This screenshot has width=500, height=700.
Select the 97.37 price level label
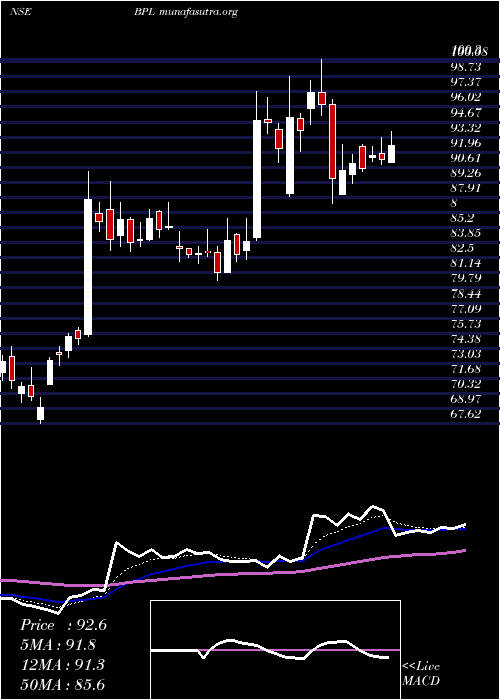466,82
